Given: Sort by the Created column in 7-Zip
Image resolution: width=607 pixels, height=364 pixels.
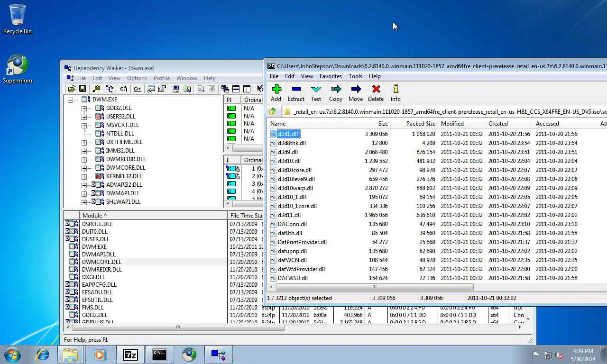Looking at the screenshot, I should point(509,124).
